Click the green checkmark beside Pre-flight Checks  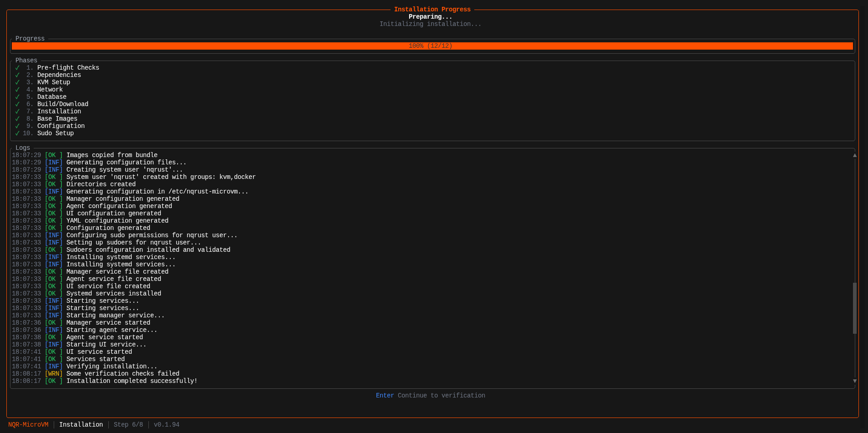pos(17,67)
